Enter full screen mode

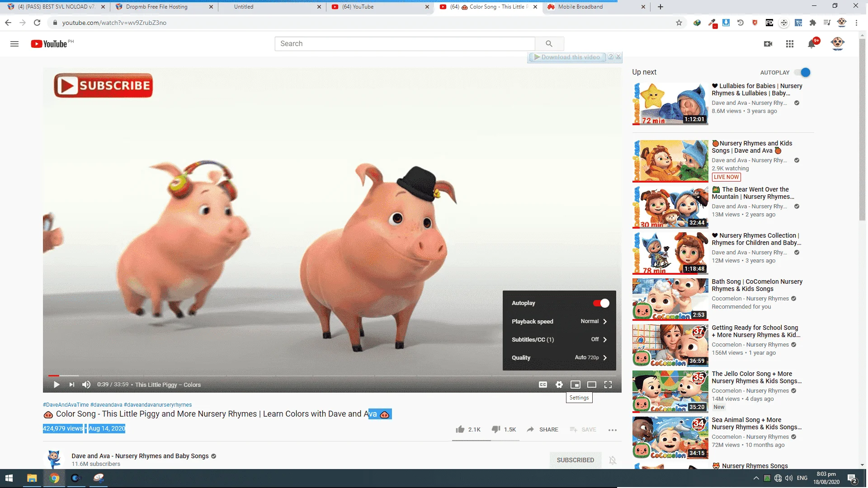click(x=608, y=385)
